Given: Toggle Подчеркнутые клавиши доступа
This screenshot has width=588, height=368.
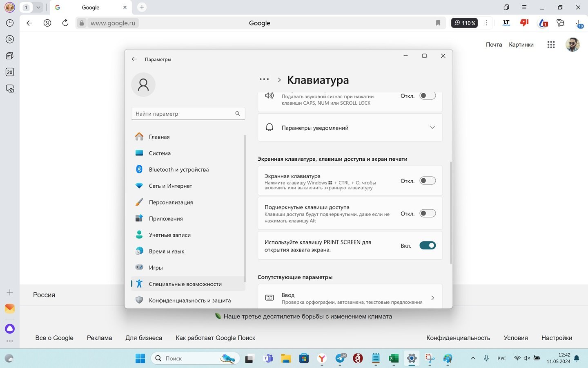Looking at the screenshot, I should (x=428, y=213).
